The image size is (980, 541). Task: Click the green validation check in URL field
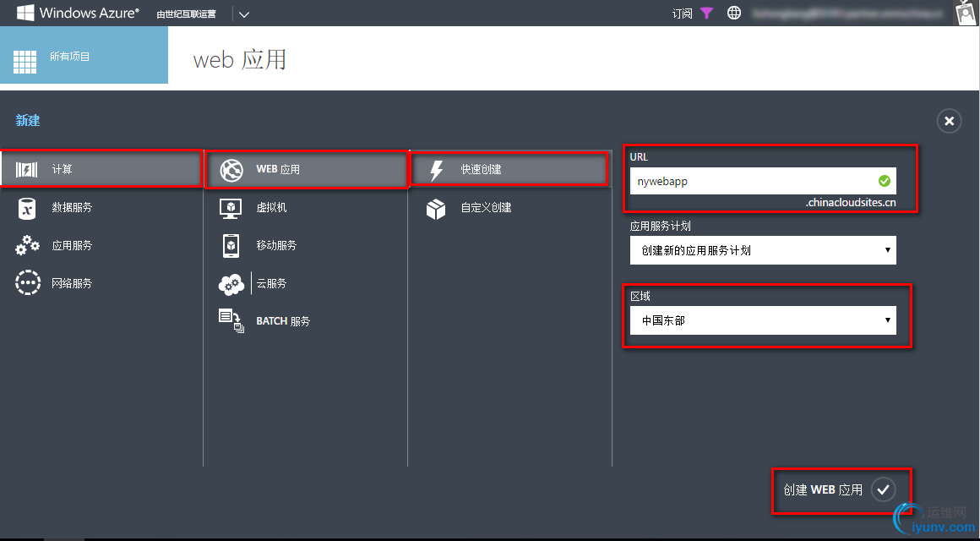click(x=884, y=182)
